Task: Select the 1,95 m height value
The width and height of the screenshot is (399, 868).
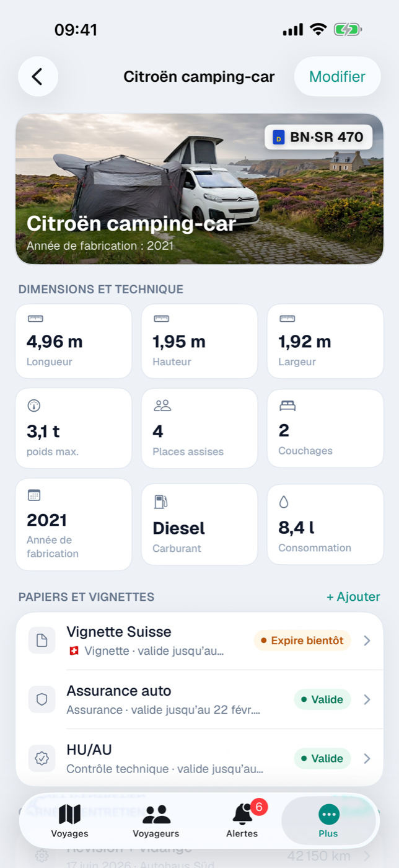Action: (179, 342)
